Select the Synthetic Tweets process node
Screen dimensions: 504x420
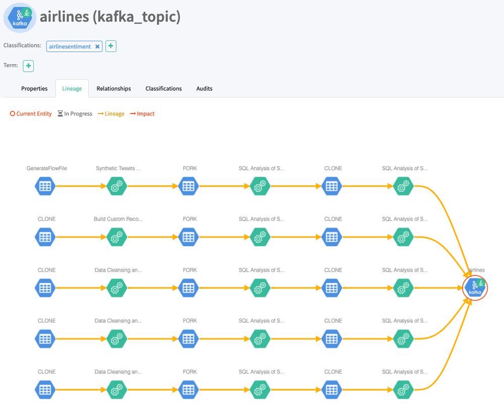[117, 186]
